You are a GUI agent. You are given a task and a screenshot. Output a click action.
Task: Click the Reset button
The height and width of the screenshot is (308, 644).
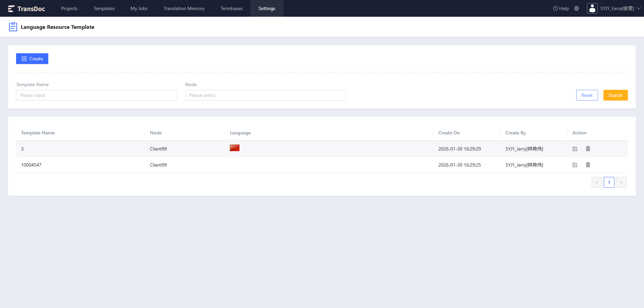pyautogui.click(x=587, y=95)
